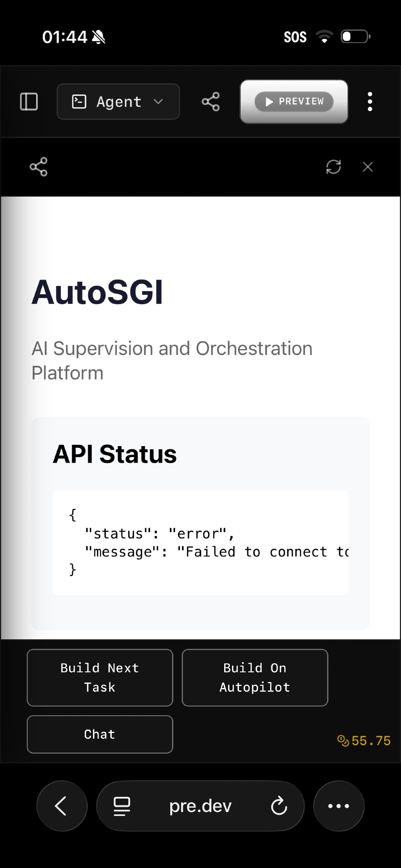The width and height of the screenshot is (401, 868).
Task: Tap the pre.dev address bar
Action: click(200, 806)
